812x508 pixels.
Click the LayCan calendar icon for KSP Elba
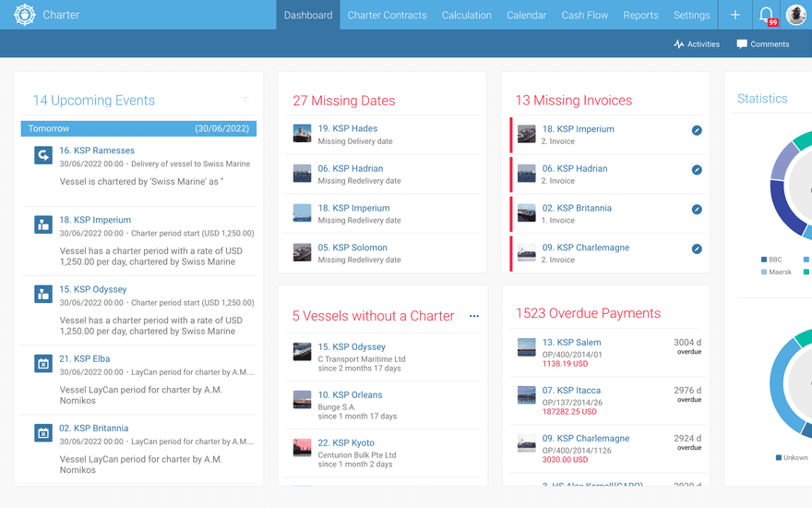tap(43, 363)
